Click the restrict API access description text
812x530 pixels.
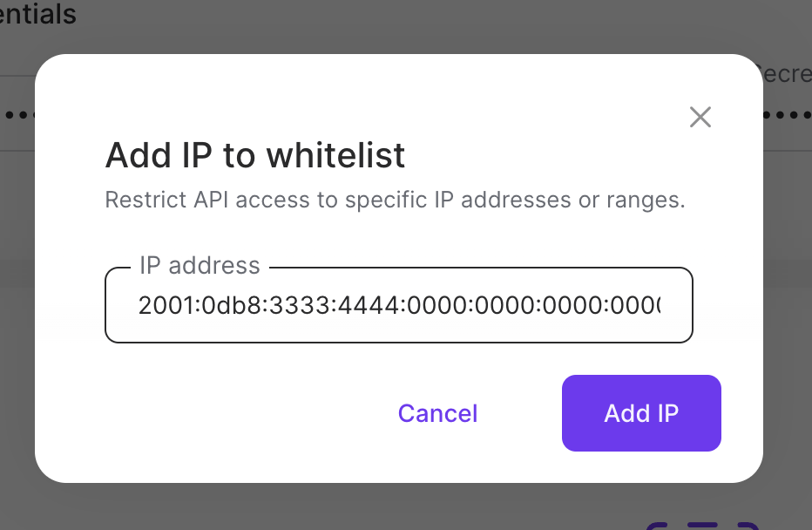(395, 200)
